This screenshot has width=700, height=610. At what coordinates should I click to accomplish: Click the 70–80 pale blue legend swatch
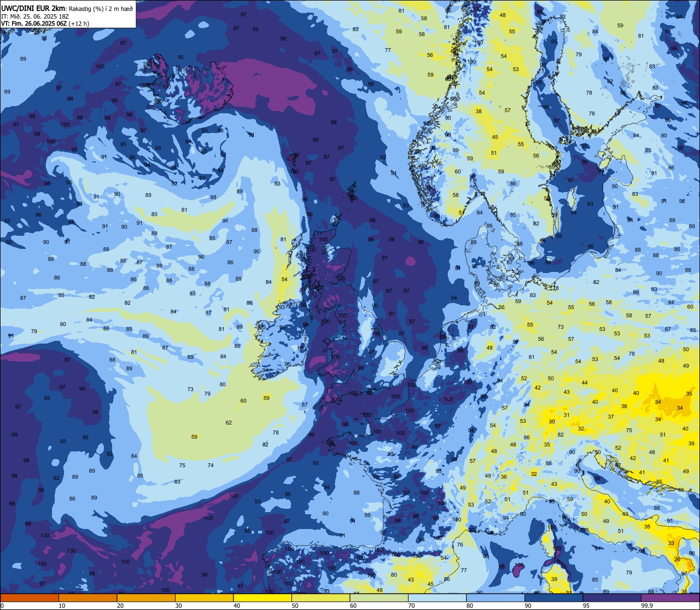coord(437,597)
